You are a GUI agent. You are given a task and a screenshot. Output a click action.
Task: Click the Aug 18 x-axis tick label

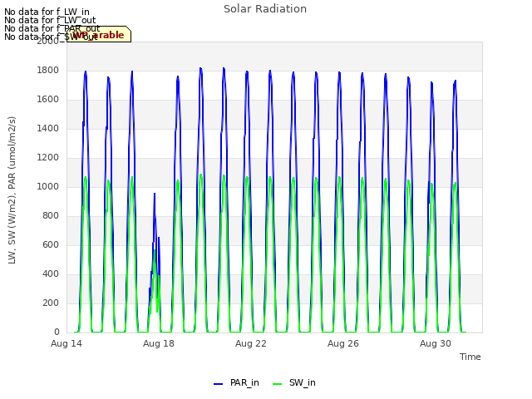159,343
